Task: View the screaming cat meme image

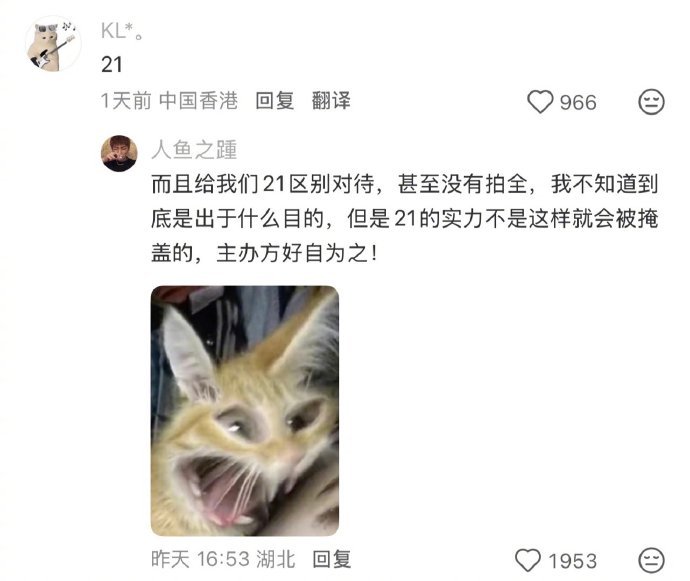Action: pos(245,411)
